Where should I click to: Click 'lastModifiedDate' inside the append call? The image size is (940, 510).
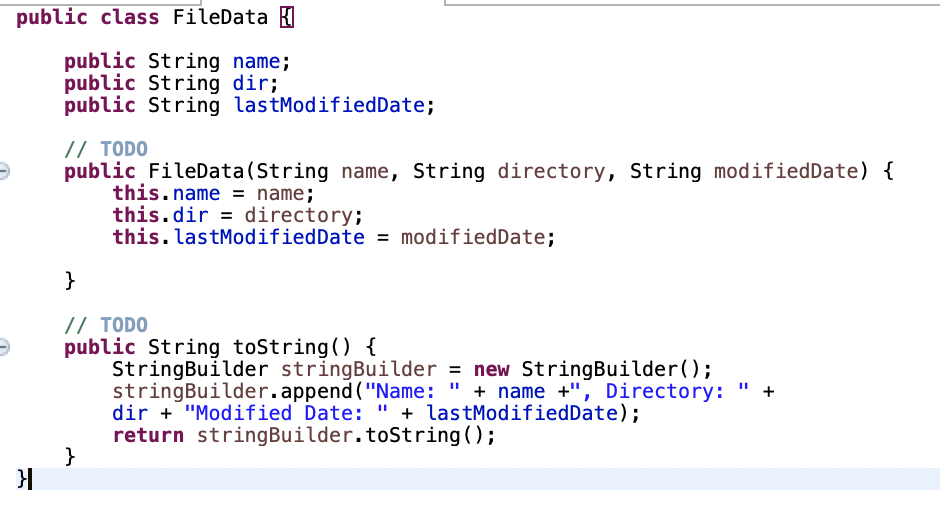coord(522,414)
